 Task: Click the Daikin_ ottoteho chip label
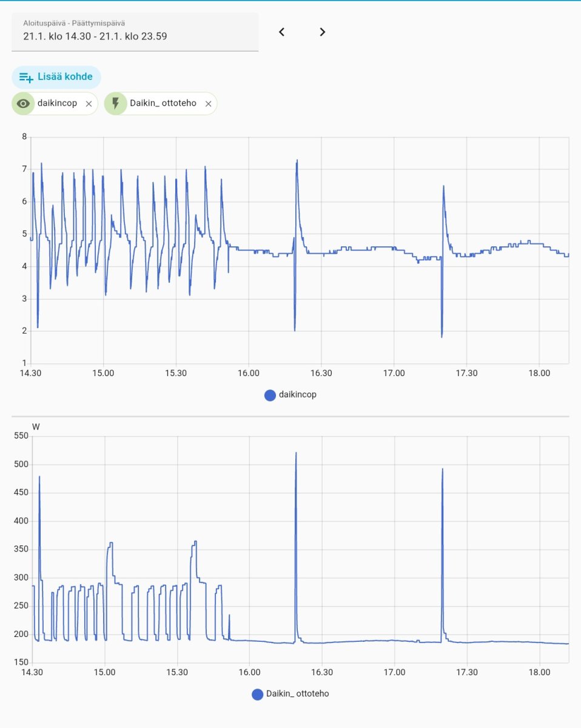(x=163, y=103)
